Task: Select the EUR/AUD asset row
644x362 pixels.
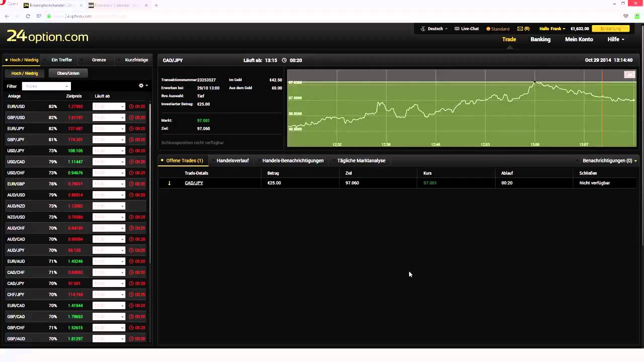Action: click(x=75, y=261)
